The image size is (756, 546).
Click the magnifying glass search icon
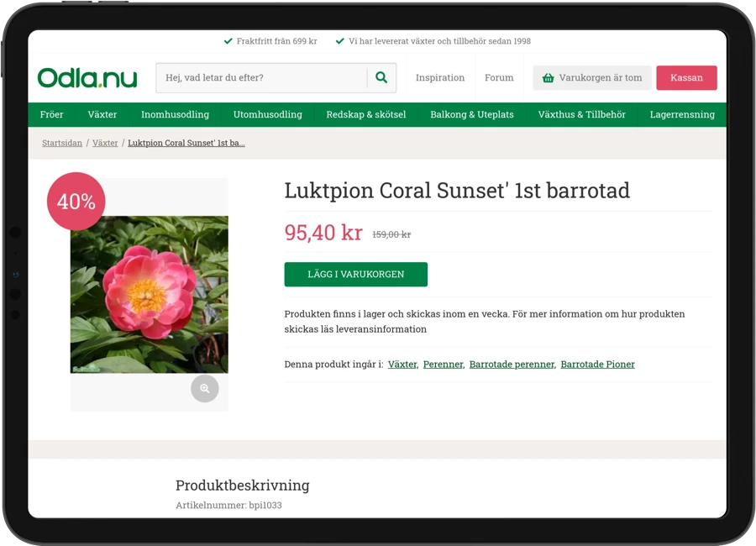tap(381, 77)
